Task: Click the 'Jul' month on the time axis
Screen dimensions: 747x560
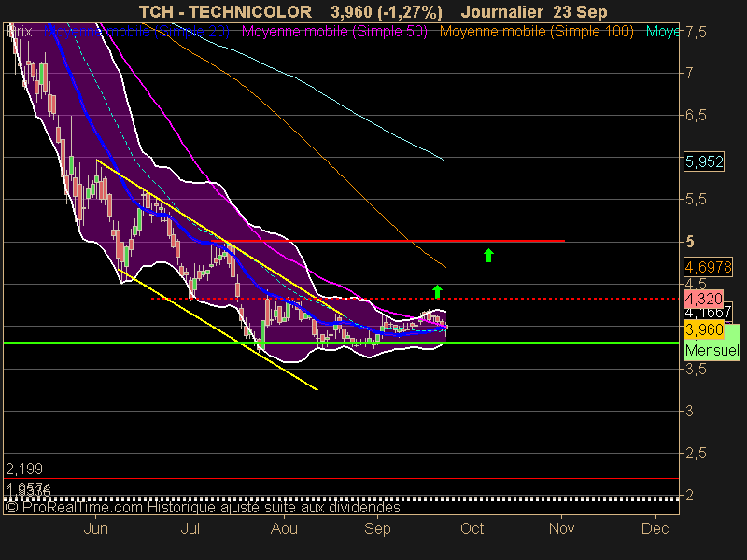Action: [x=190, y=529]
